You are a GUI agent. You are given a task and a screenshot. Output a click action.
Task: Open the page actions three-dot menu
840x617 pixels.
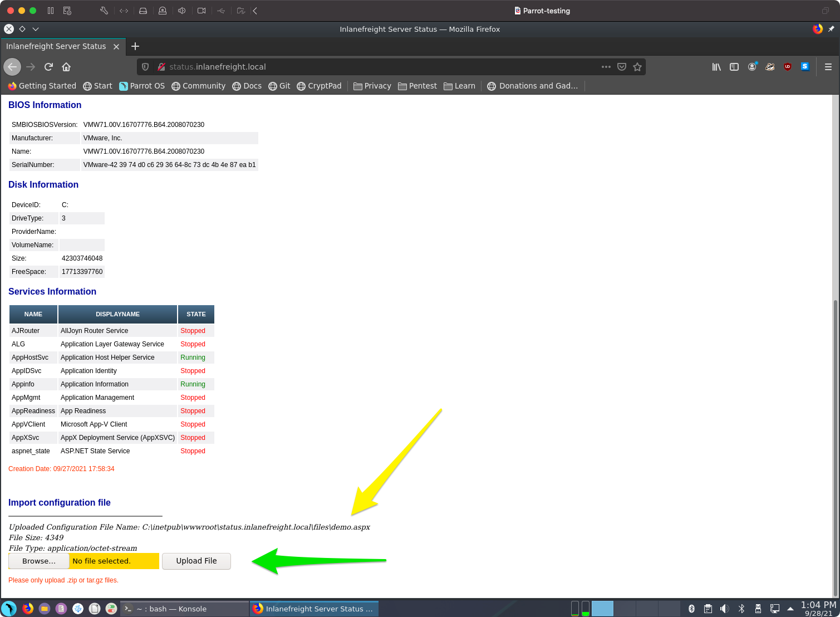click(x=606, y=67)
